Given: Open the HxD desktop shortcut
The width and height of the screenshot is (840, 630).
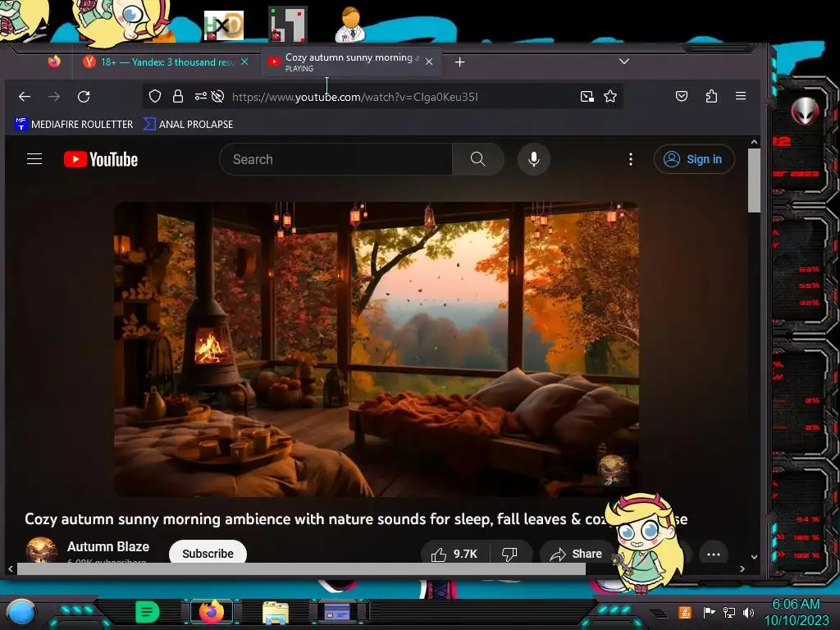Looking at the screenshot, I should (x=224, y=25).
